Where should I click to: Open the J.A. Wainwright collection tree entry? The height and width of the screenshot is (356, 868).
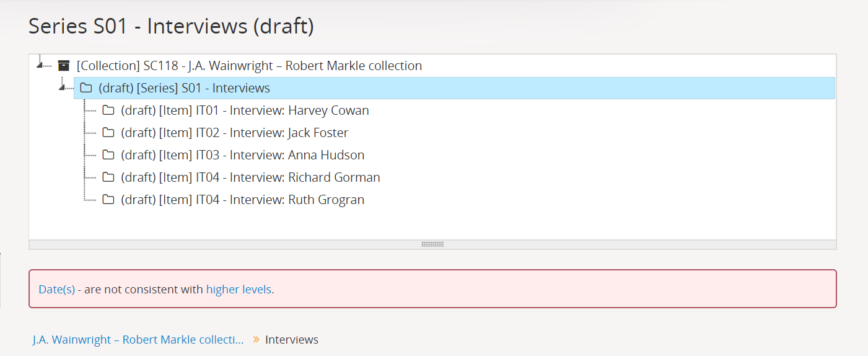tap(249, 66)
